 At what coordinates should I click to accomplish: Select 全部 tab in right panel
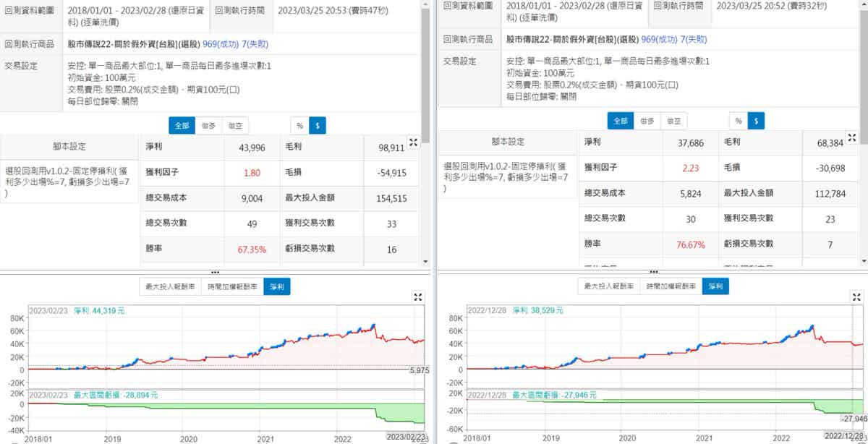pos(620,121)
